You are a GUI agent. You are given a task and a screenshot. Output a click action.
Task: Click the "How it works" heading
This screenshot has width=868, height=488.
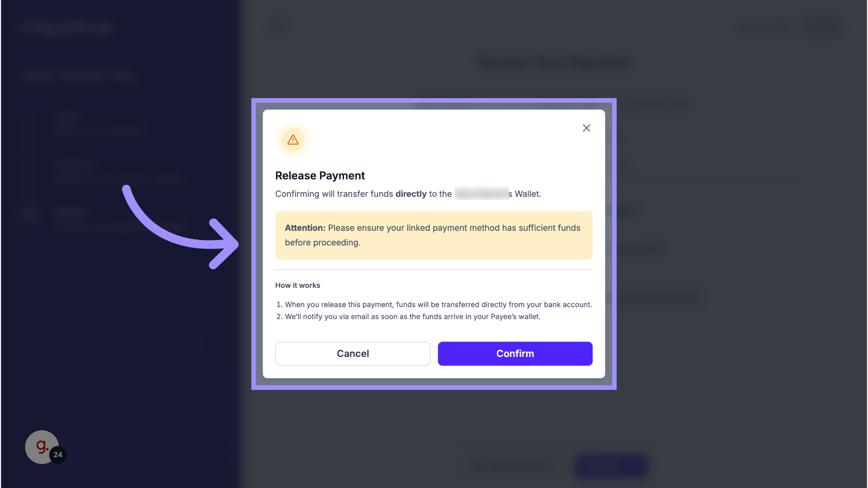pos(297,285)
